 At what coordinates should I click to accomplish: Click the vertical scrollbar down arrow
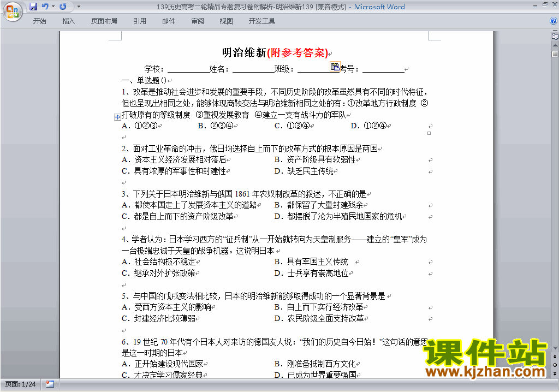555,348
